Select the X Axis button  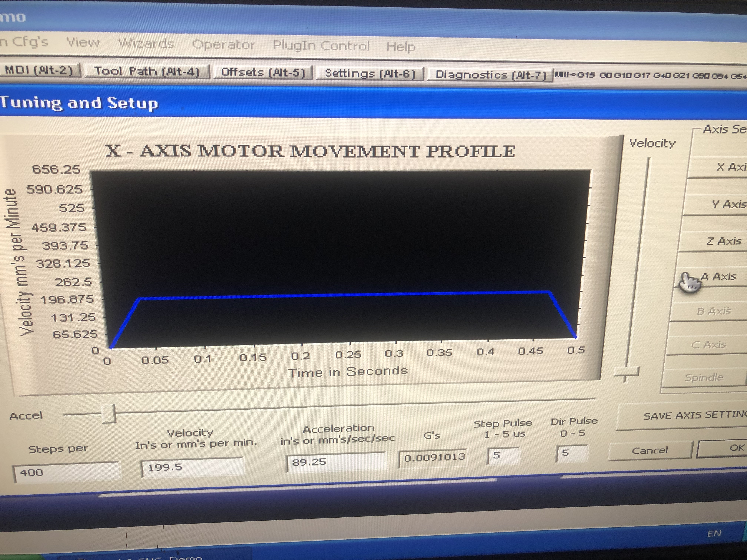[x=726, y=167]
